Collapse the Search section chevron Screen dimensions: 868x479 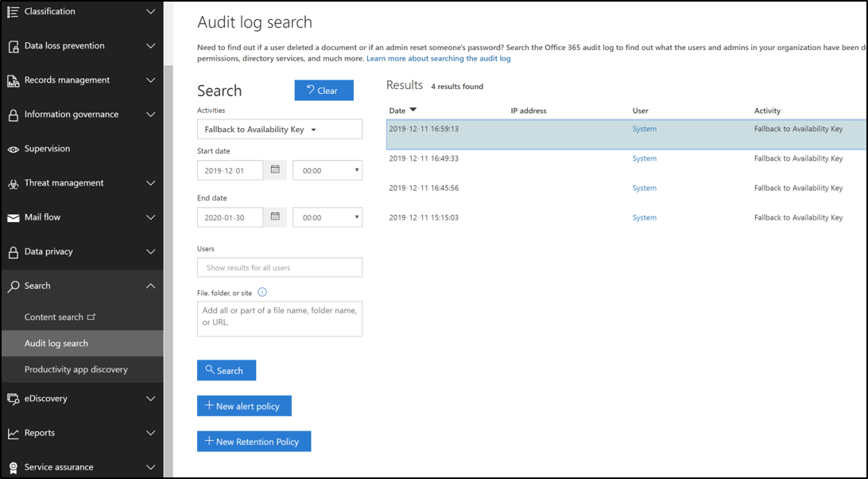150,286
